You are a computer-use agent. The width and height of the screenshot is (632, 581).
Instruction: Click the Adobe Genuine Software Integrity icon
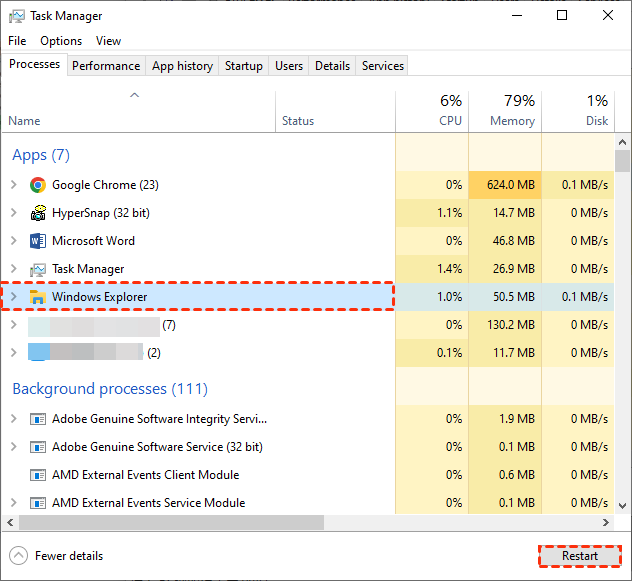pyautogui.click(x=38, y=419)
